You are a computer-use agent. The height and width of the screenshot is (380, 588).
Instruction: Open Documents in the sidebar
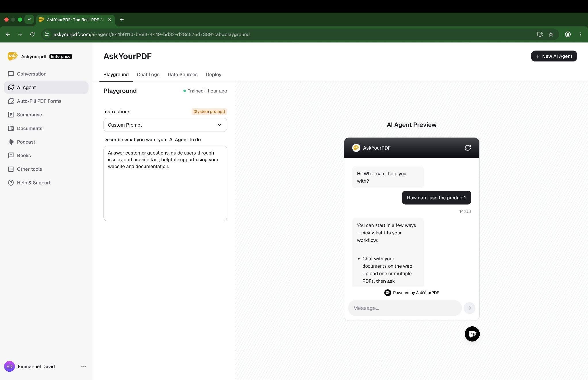coord(46,128)
